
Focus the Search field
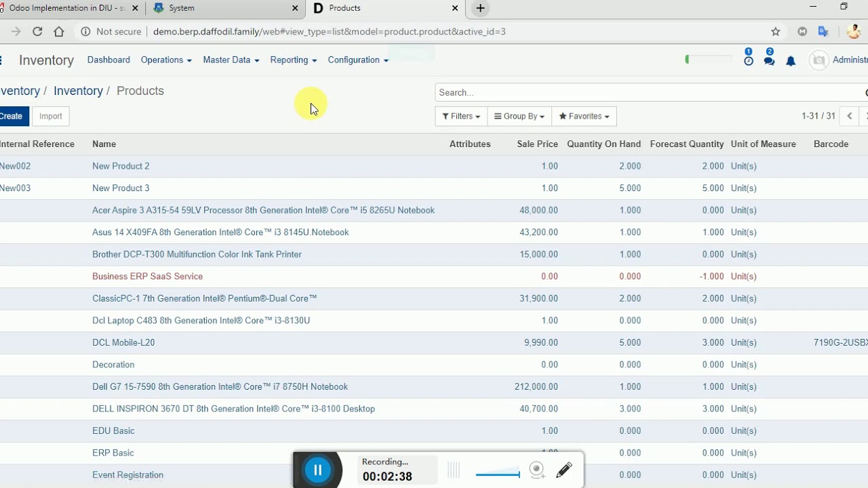click(651, 93)
